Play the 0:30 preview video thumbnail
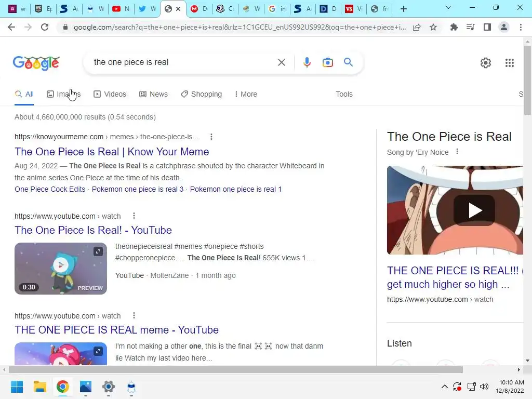 click(61, 269)
